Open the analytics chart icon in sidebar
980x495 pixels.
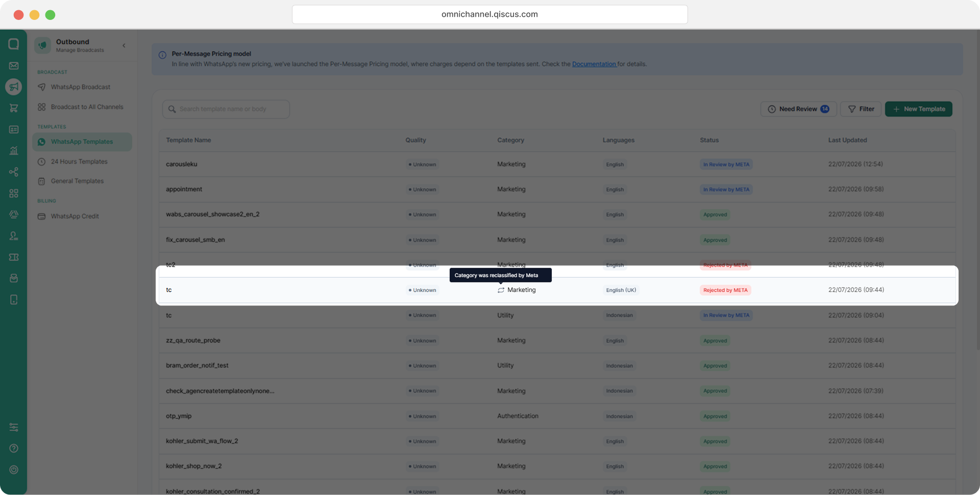click(x=14, y=151)
